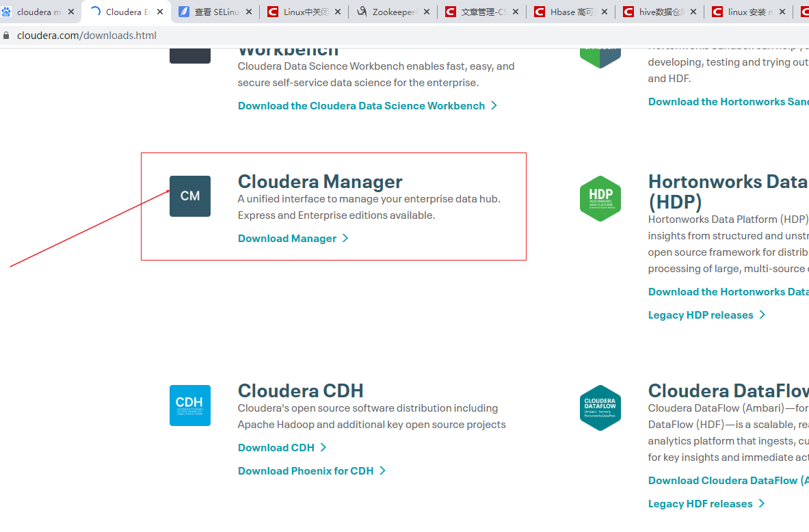
Task: Click the arrow beside Download CDH
Action: click(323, 447)
